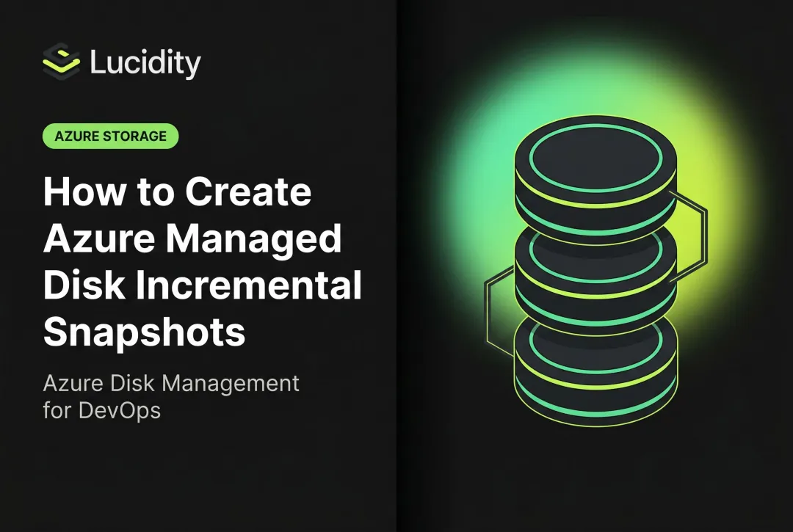Click the subtitle 'Azure Disk Management for DevOps'
Image resolution: width=793 pixels, height=532 pixels.
coord(171,396)
